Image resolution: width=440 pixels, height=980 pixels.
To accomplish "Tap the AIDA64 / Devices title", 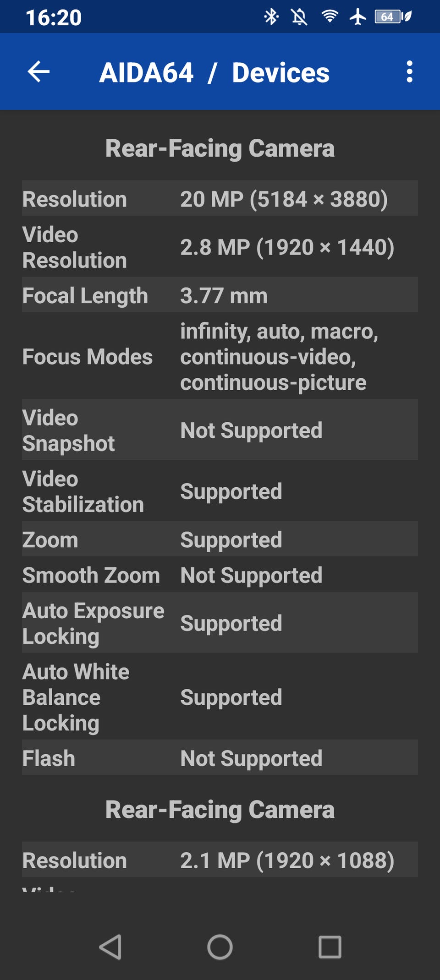I will (x=214, y=72).
